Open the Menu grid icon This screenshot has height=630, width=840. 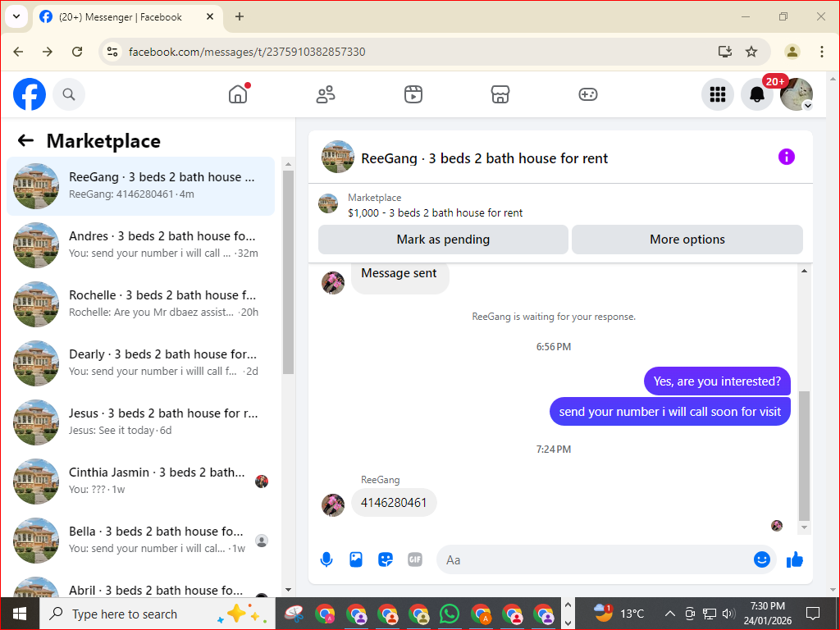point(717,94)
